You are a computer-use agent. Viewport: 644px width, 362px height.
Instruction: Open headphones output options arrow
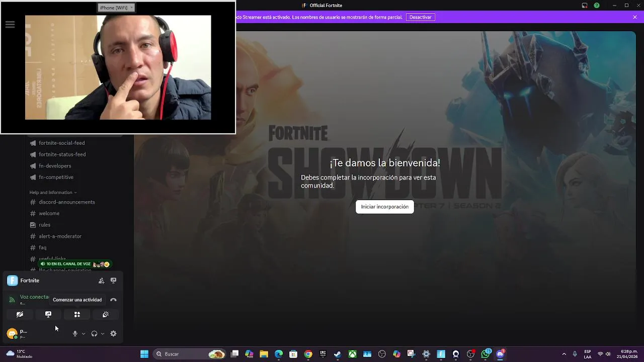103,333
